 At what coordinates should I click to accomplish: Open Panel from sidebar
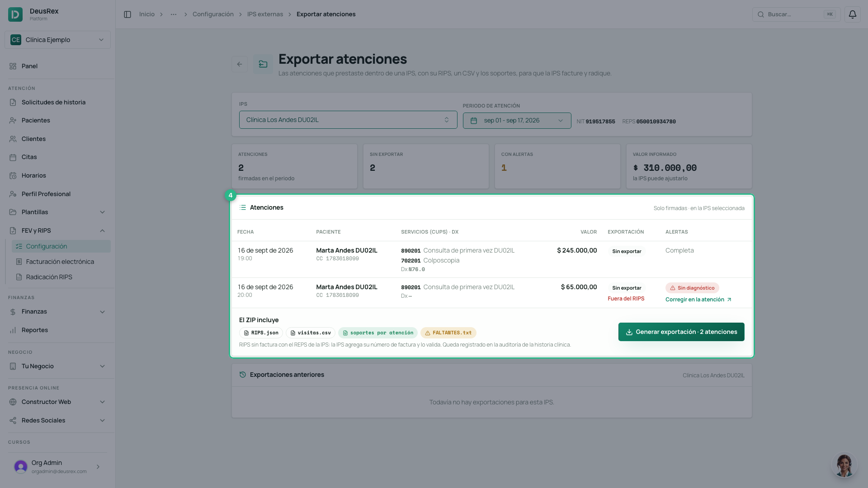[x=57, y=66]
